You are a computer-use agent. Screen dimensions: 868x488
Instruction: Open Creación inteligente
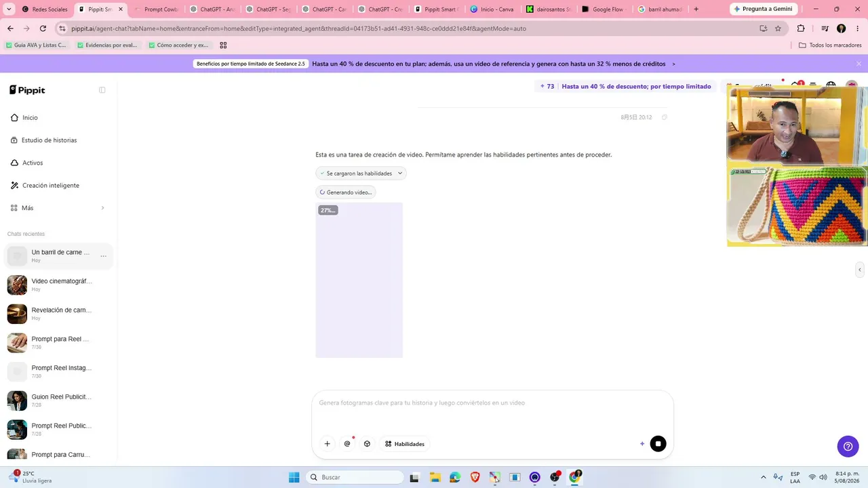(51, 185)
